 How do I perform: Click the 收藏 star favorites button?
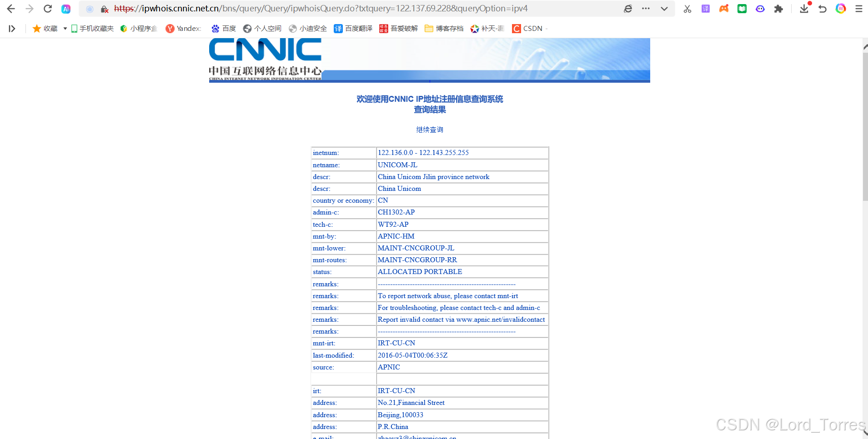45,29
